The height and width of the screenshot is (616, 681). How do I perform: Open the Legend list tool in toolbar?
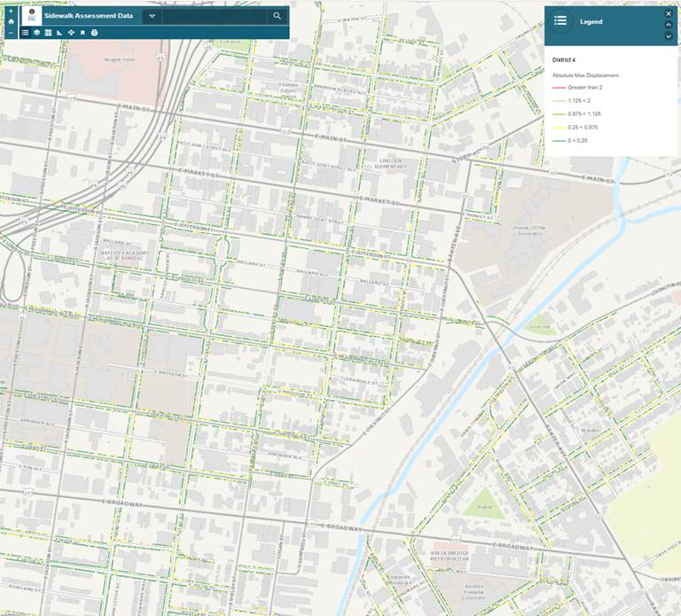25,33
